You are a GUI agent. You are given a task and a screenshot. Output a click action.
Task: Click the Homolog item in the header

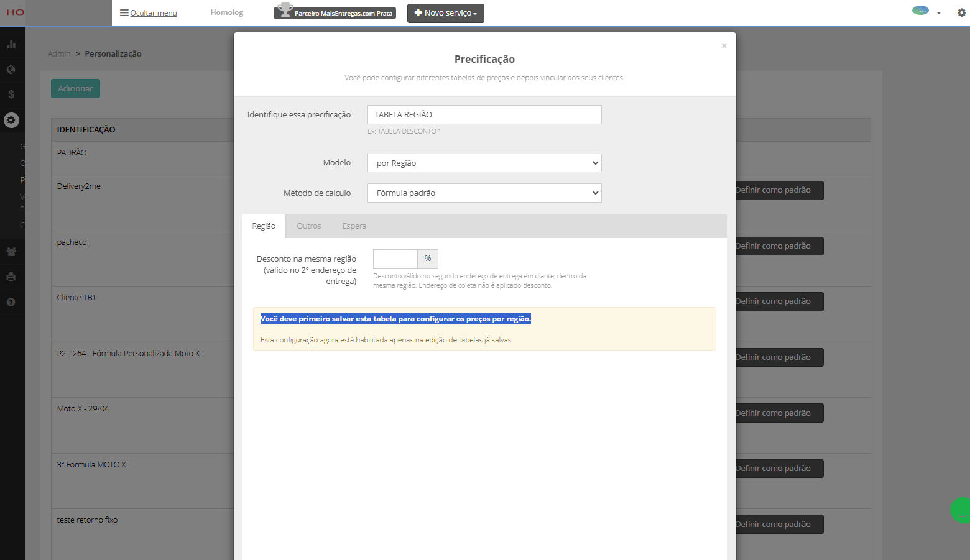tap(227, 12)
